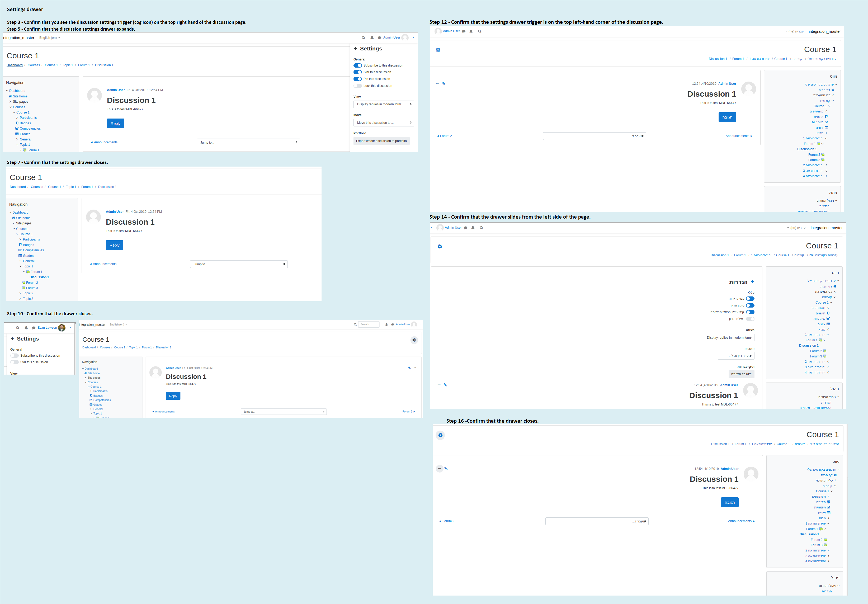
Task: Open Forum 1 breadcrumb in Step 5 screenshot
Action: (84, 65)
